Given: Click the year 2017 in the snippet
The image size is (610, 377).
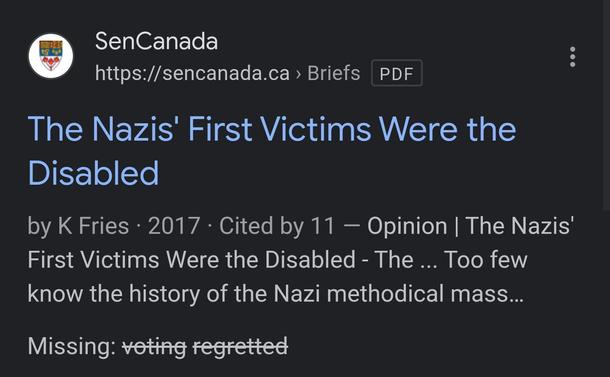Looking at the screenshot, I should [x=174, y=226].
